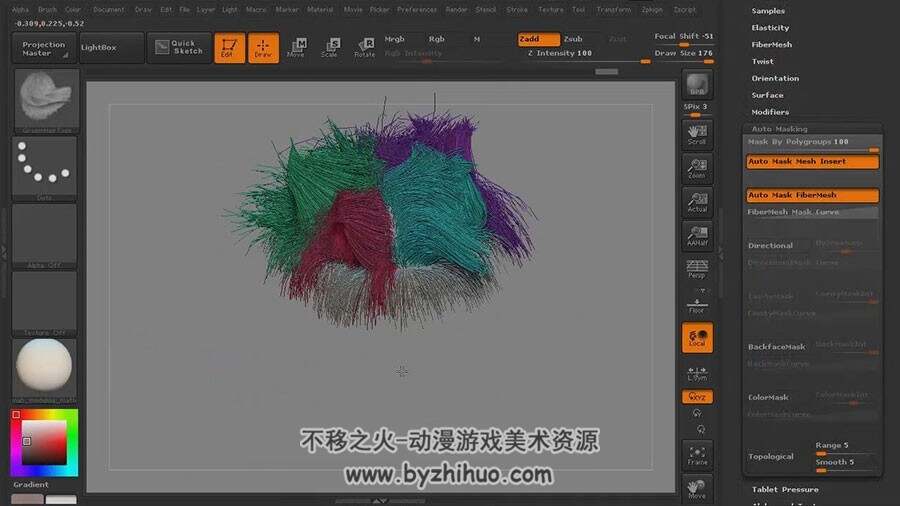Toggle M material channel
This screenshot has width=900, height=506.
tap(477, 39)
